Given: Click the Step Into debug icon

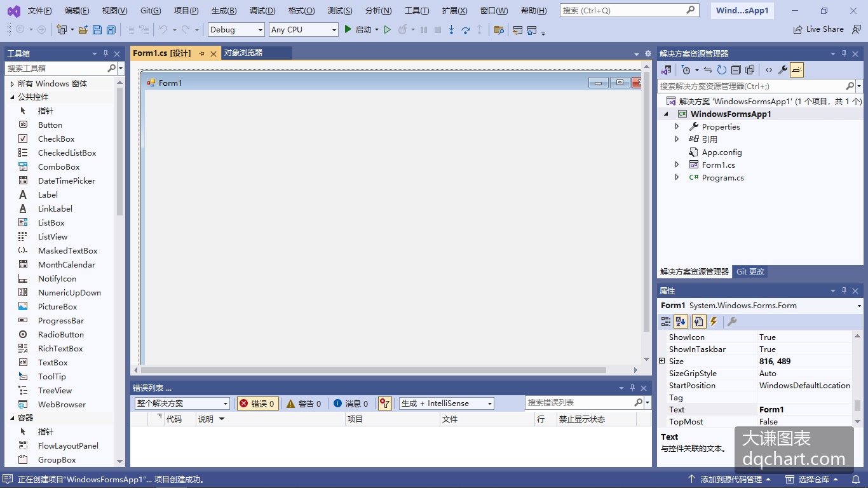Looking at the screenshot, I should click(x=451, y=30).
